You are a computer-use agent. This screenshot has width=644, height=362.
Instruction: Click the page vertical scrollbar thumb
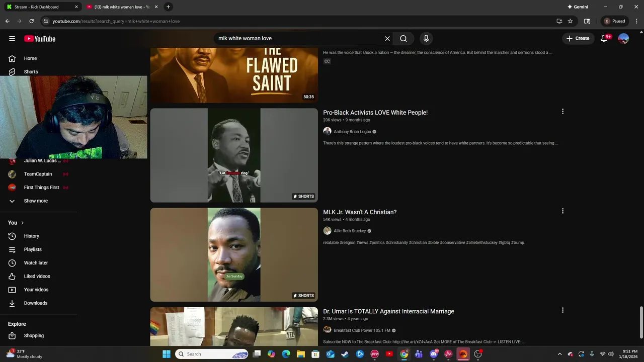(641, 322)
